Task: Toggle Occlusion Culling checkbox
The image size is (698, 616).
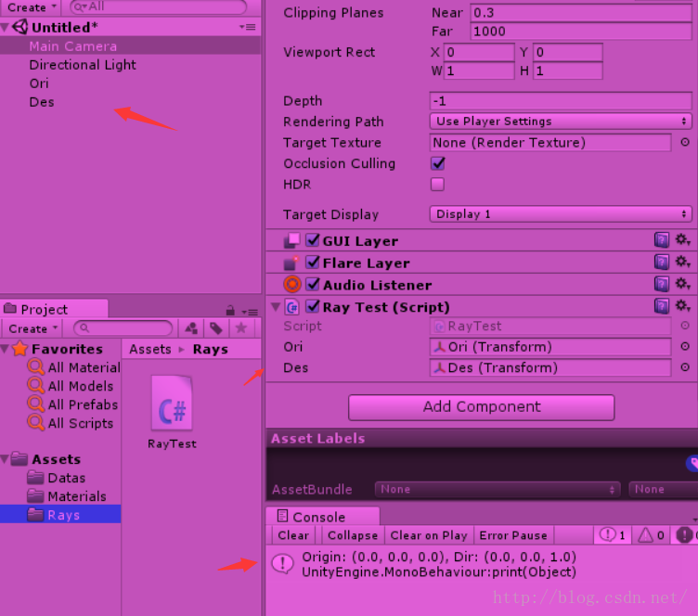Action: tap(437, 163)
